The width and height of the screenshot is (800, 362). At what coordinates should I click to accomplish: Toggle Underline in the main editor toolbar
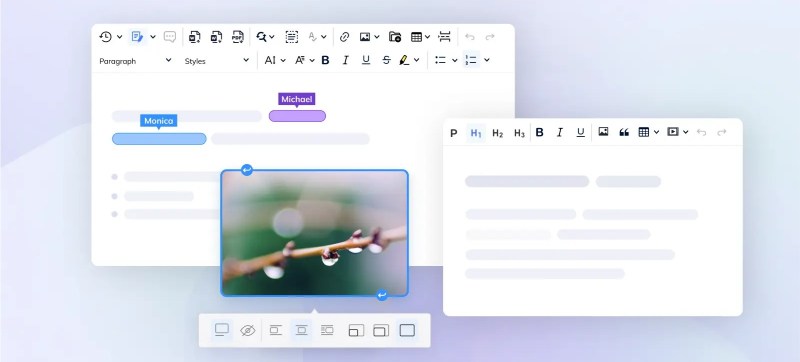click(x=366, y=60)
